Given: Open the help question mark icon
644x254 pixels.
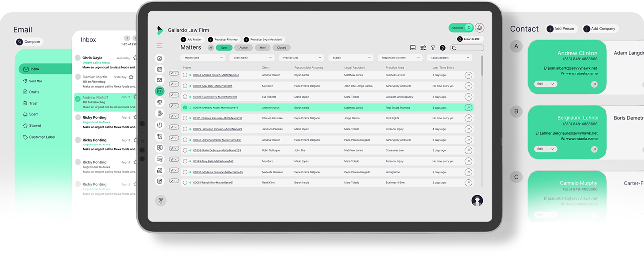Looking at the screenshot, I should (443, 48).
